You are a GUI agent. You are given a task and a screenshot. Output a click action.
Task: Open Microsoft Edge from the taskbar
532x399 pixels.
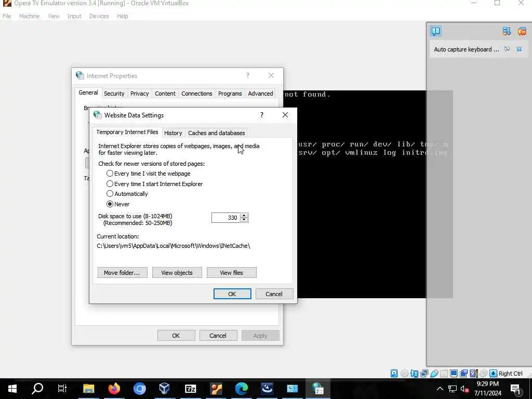(241, 389)
